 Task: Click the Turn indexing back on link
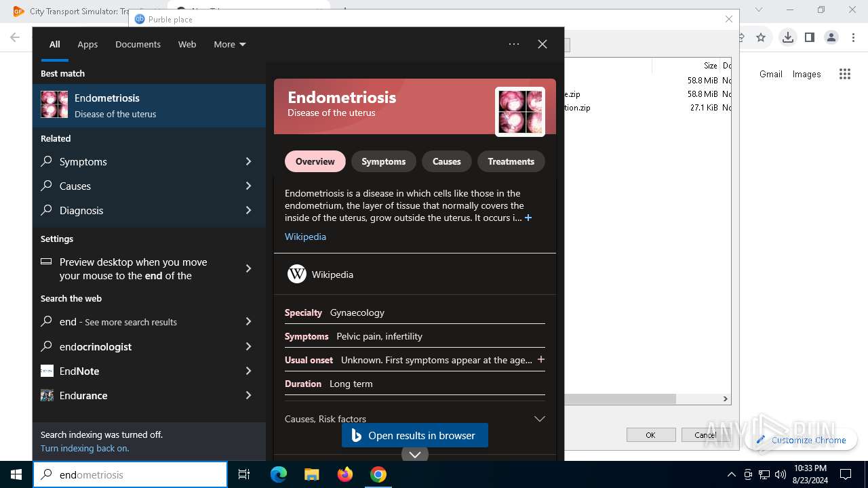85,448
